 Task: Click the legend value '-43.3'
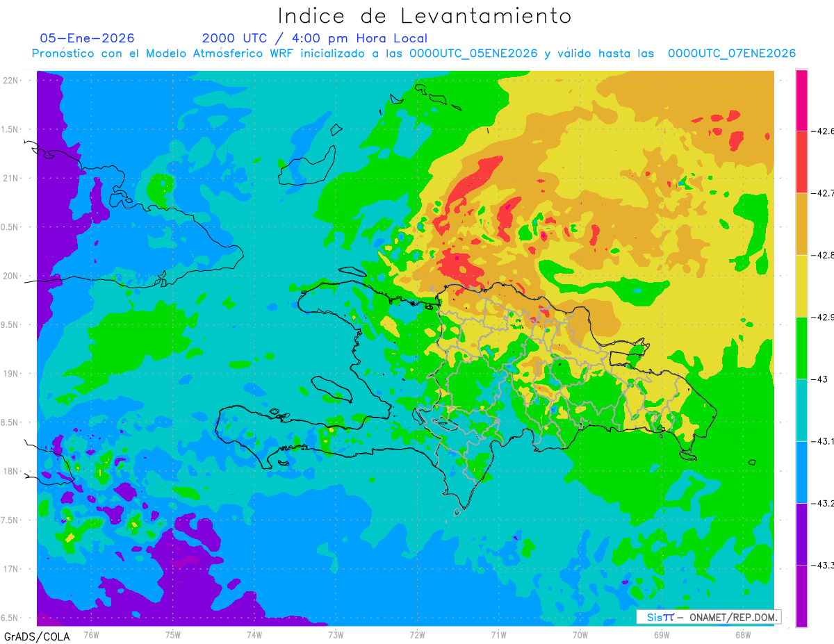pos(822,565)
